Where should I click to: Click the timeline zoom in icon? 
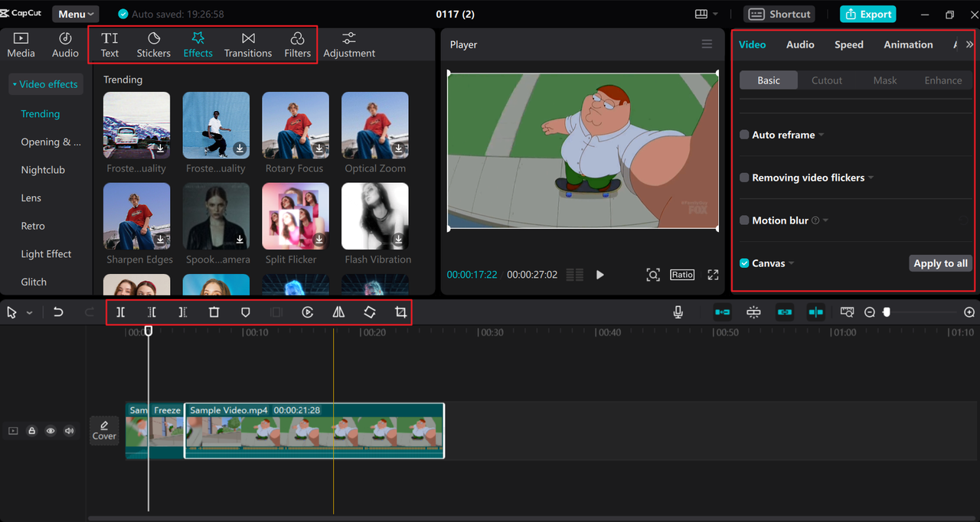(969, 312)
